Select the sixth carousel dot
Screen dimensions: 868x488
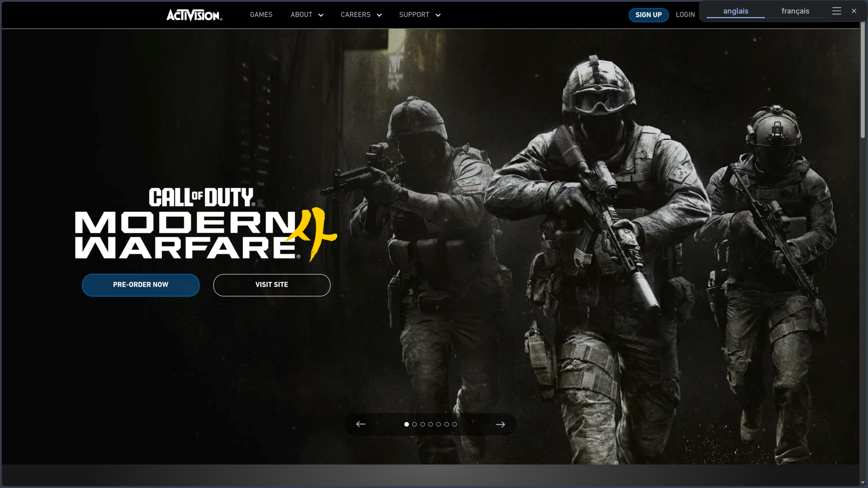pyautogui.click(x=447, y=424)
